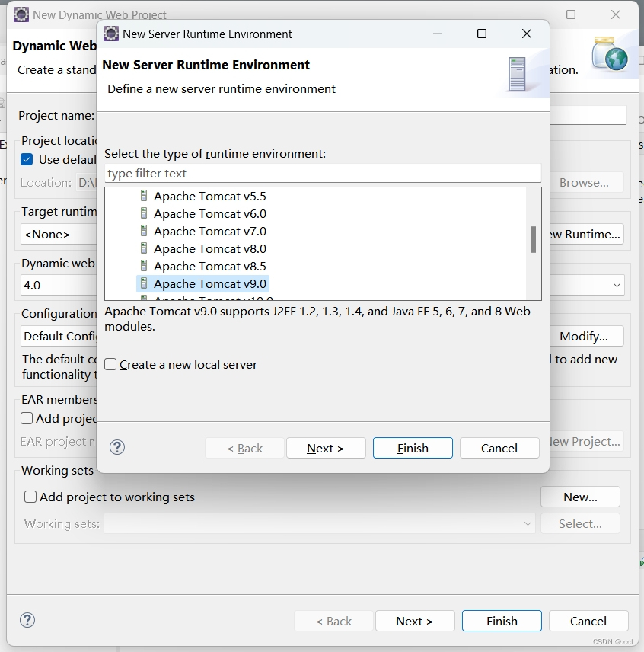Click Back in New Server Runtime dialog
This screenshot has width=644, height=652.
click(244, 448)
